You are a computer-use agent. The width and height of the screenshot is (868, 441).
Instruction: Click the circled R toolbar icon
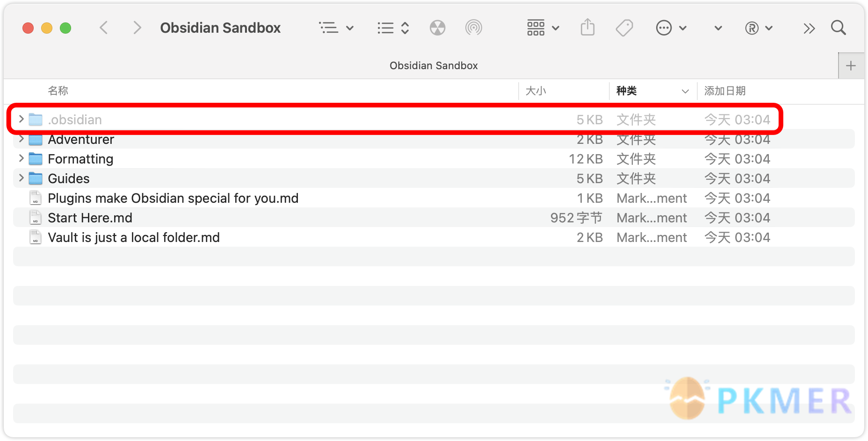(752, 28)
